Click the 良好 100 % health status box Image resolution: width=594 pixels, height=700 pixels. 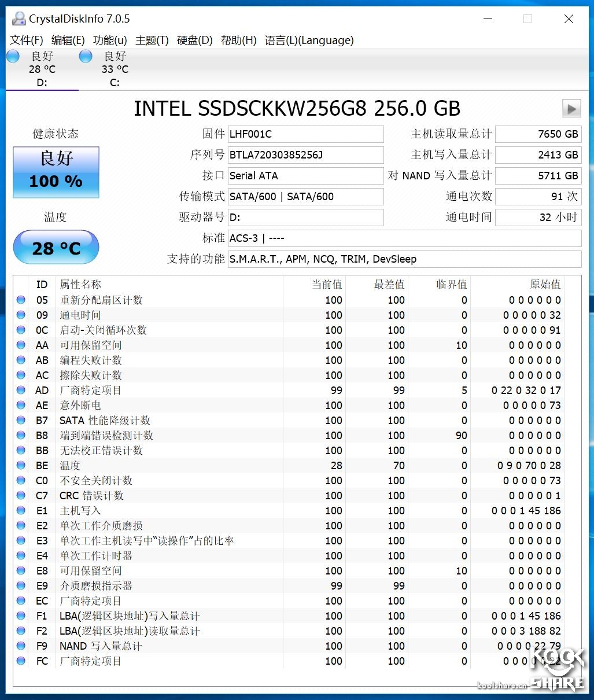(56, 172)
